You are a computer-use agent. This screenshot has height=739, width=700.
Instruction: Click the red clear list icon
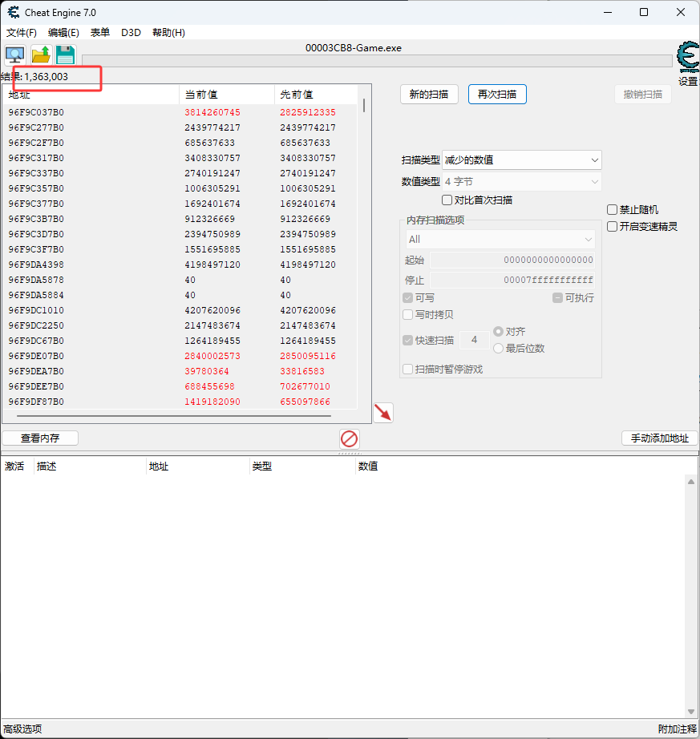point(350,438)
